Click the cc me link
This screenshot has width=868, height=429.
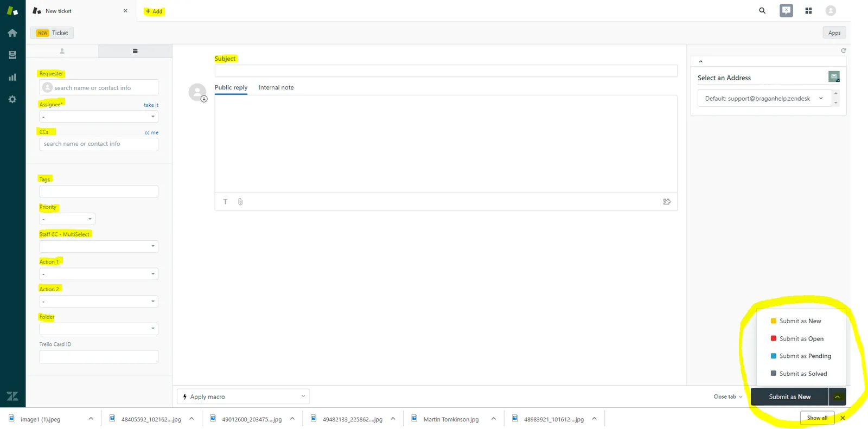coord(151,132)
